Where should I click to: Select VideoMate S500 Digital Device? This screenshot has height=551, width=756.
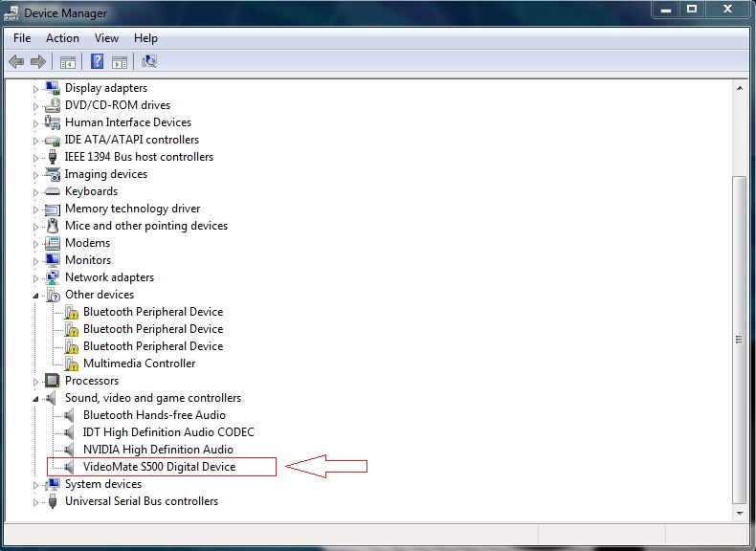[x=159, y=467]
